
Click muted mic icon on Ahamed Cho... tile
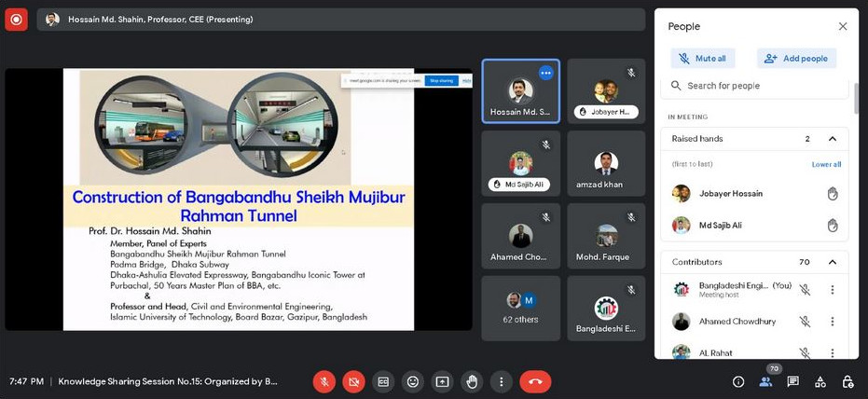coord(545,217)
